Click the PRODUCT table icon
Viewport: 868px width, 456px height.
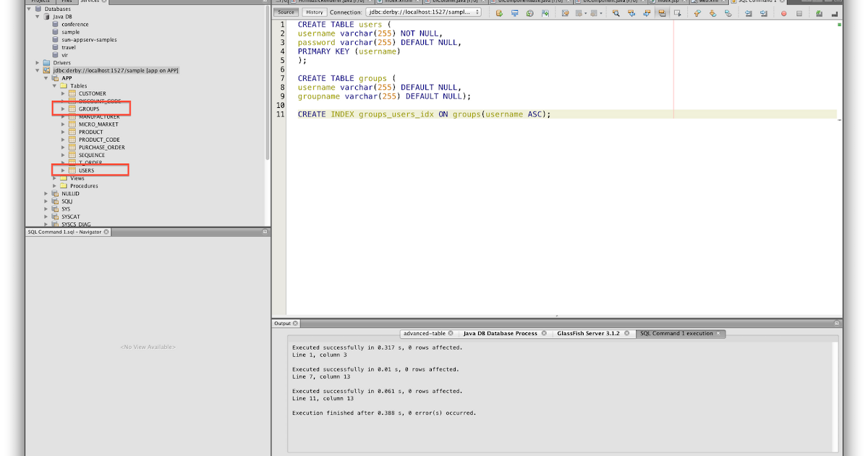click(72, 132)
